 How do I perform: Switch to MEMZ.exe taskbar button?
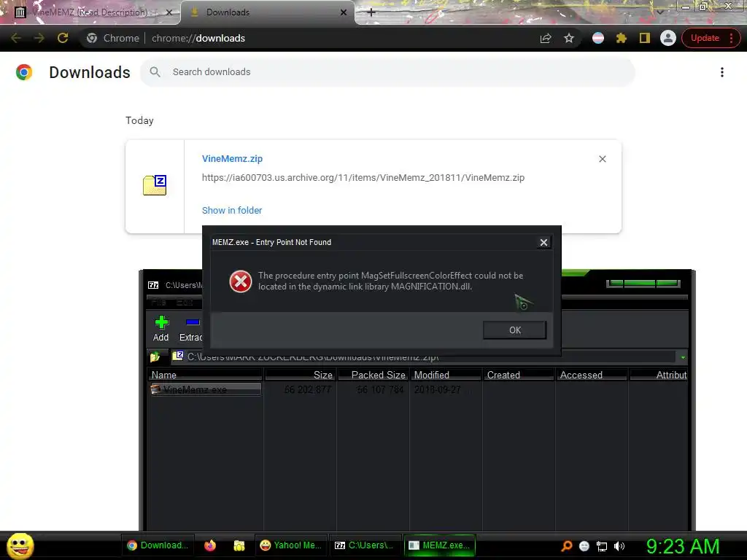coord(440,545)
